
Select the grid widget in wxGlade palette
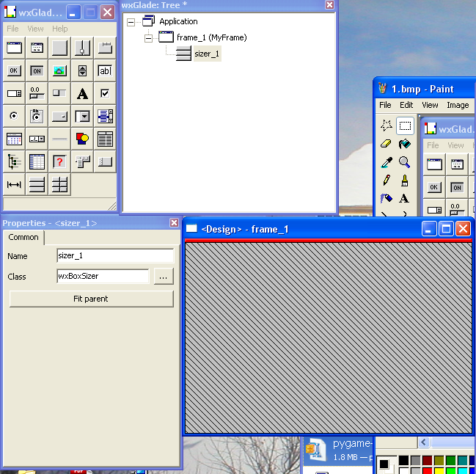(37, 161)
